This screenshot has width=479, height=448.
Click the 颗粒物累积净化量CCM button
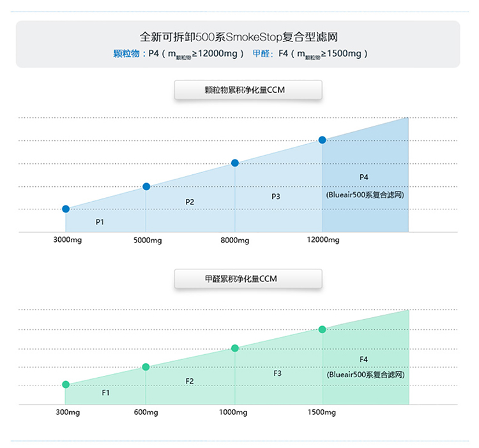(x=248, y=90)
